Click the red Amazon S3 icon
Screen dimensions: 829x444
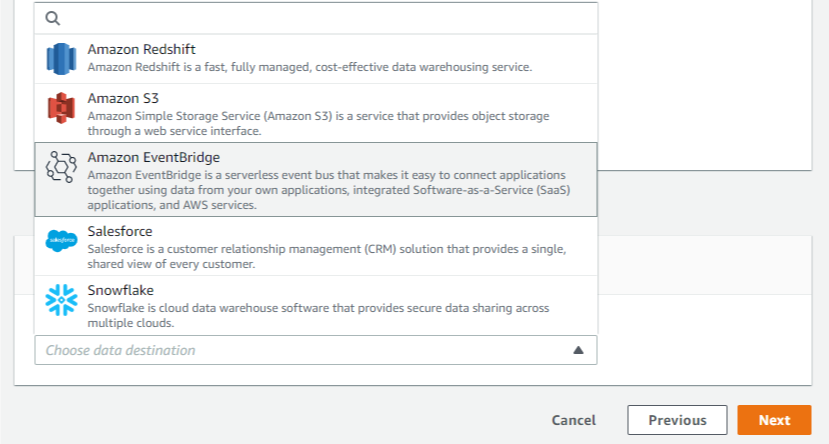(61, 108)
